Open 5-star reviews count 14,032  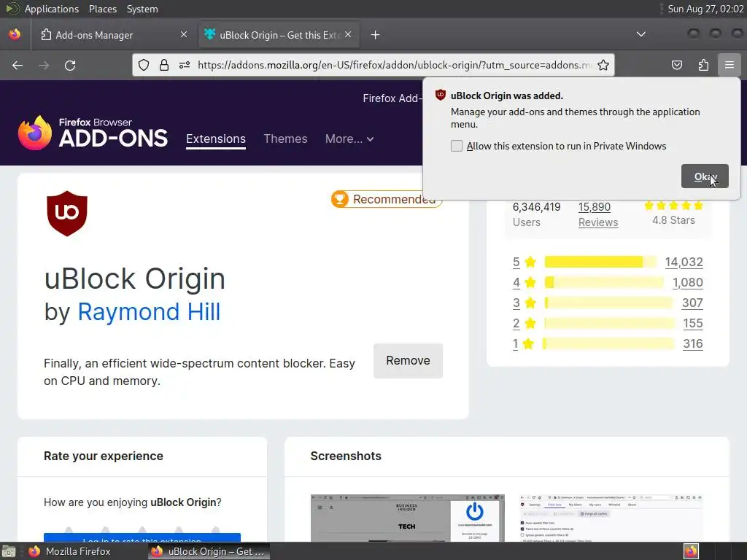pos(684,262)
